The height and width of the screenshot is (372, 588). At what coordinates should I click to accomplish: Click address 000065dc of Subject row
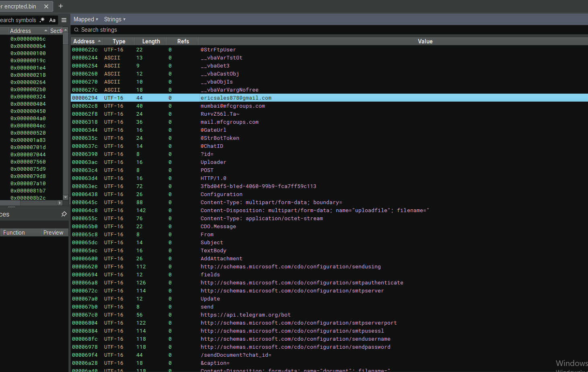(85, 243)
